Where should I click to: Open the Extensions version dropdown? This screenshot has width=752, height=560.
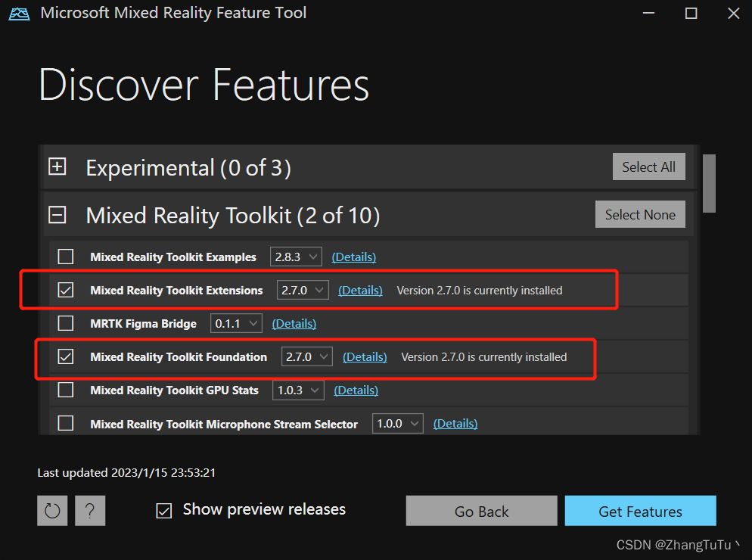pos(302,290)
